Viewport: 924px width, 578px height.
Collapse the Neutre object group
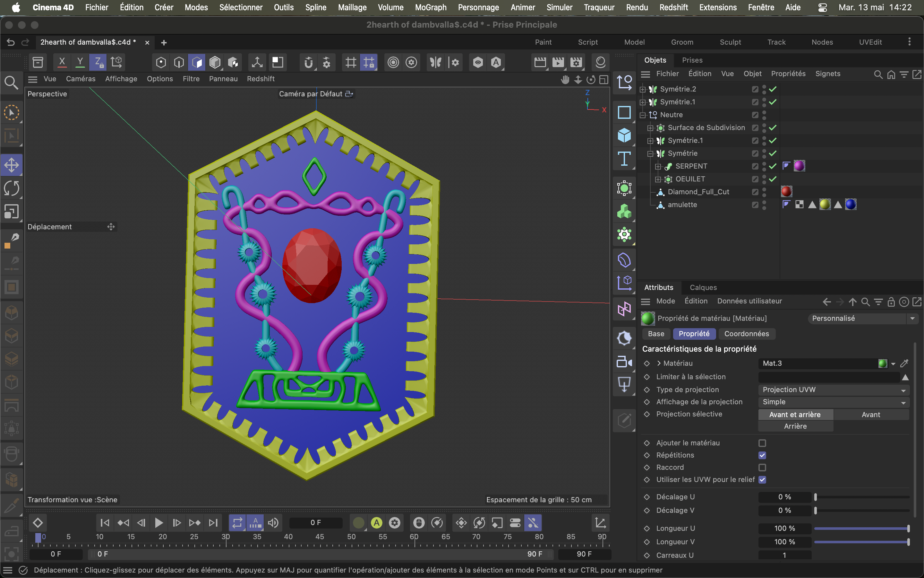(x=643, y=115)
